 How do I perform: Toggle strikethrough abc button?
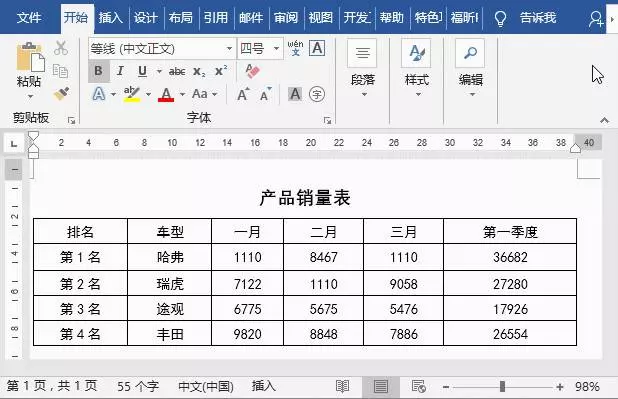coord(177,71)
